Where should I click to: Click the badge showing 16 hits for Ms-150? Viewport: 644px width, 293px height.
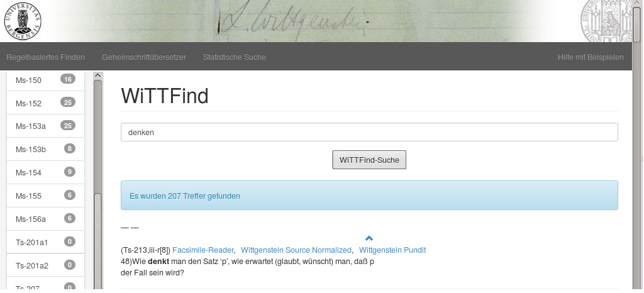tap(68, 79)
